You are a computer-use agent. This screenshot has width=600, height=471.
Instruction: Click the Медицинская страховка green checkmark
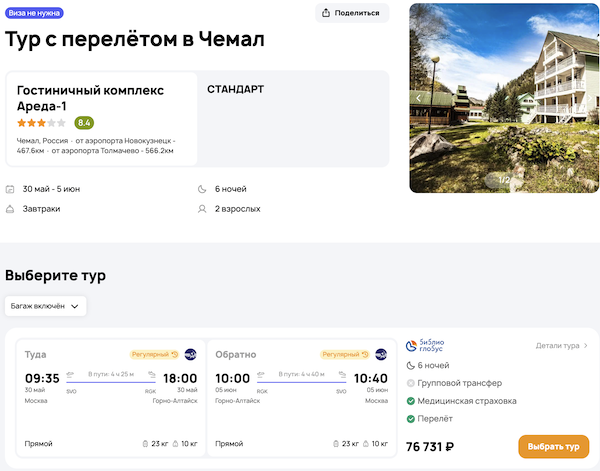(411, 401)
